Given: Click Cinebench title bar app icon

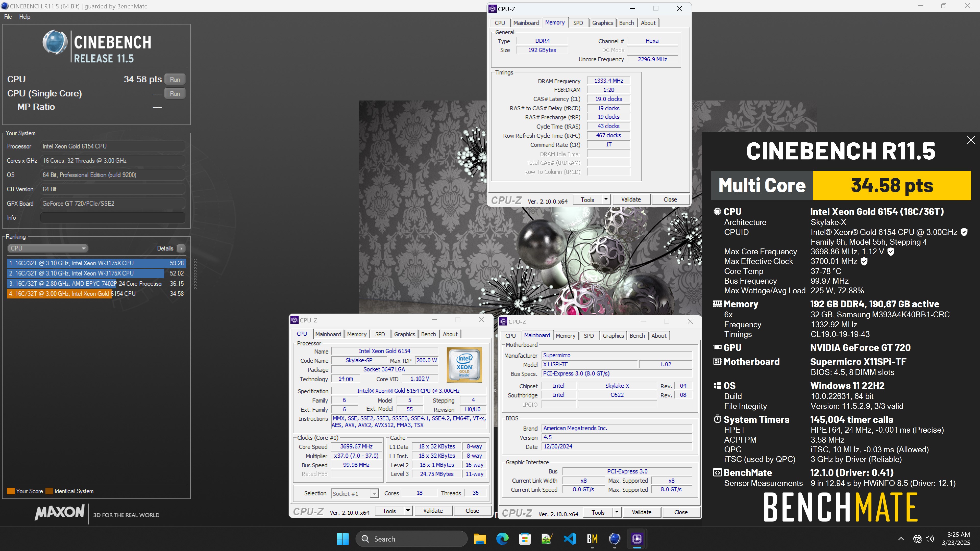Looking at the screenshot, I should coord(5,6).
